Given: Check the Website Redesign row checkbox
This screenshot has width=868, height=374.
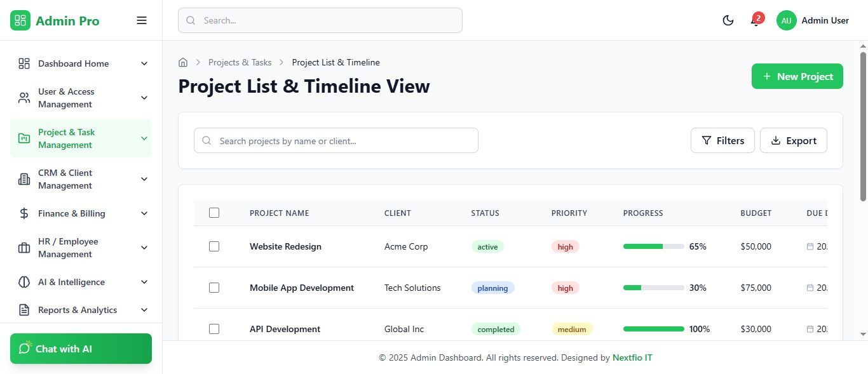Looking at the screenshot, I should click(214, 246).
